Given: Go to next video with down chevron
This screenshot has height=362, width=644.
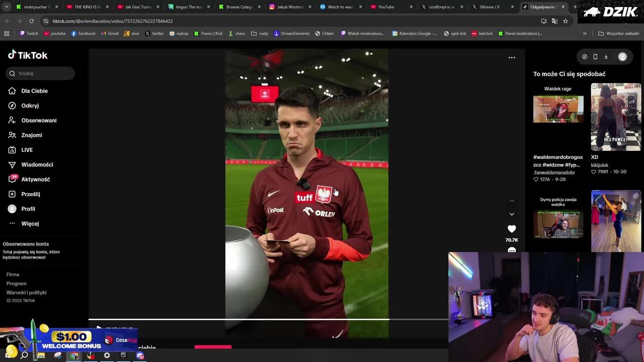Looking at the screenshot, I should [x=512, y=214].
